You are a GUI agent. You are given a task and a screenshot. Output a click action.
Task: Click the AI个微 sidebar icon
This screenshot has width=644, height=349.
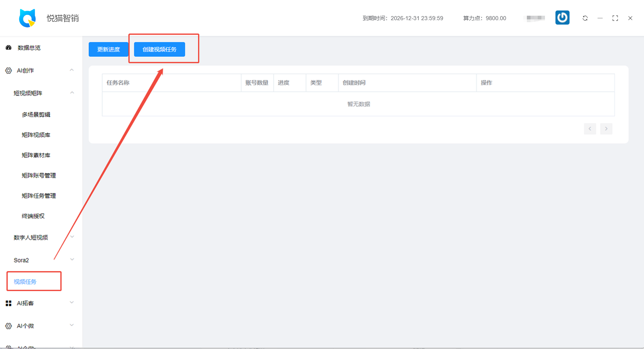pos(8,326)
